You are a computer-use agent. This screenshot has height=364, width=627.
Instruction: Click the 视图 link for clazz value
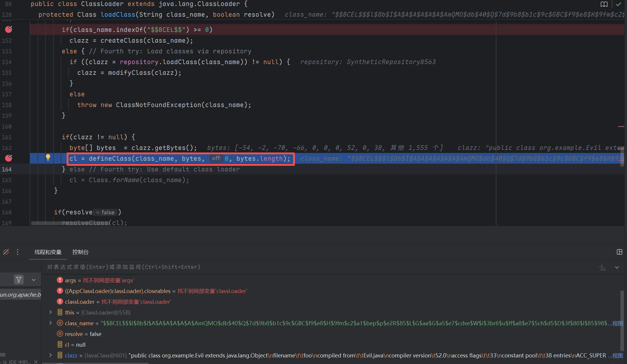tap(617, 355)
